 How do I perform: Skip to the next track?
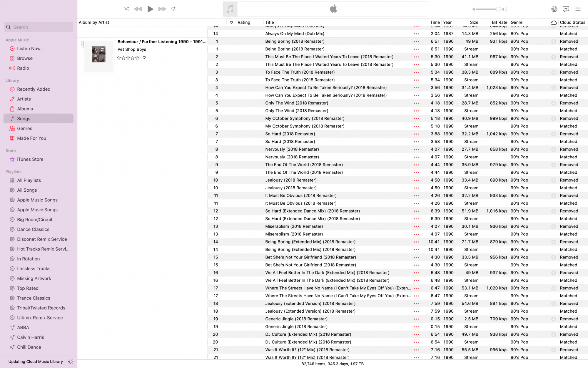click(162, 9)
